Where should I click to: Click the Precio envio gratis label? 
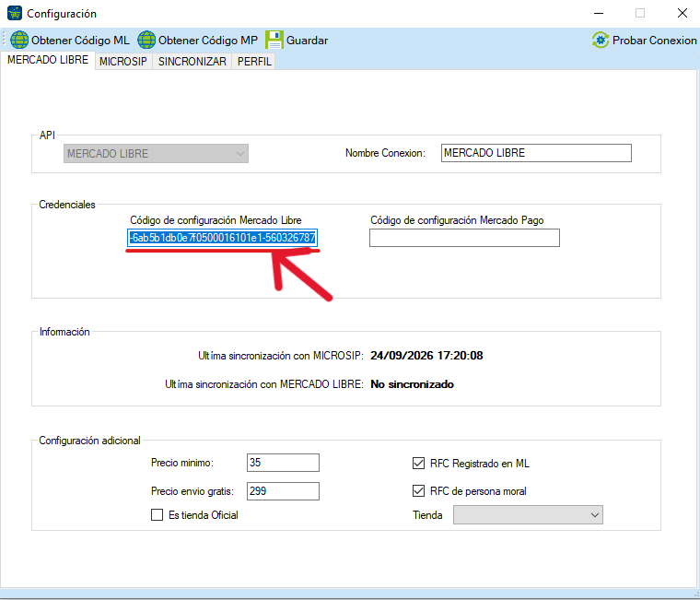[192, 491]
